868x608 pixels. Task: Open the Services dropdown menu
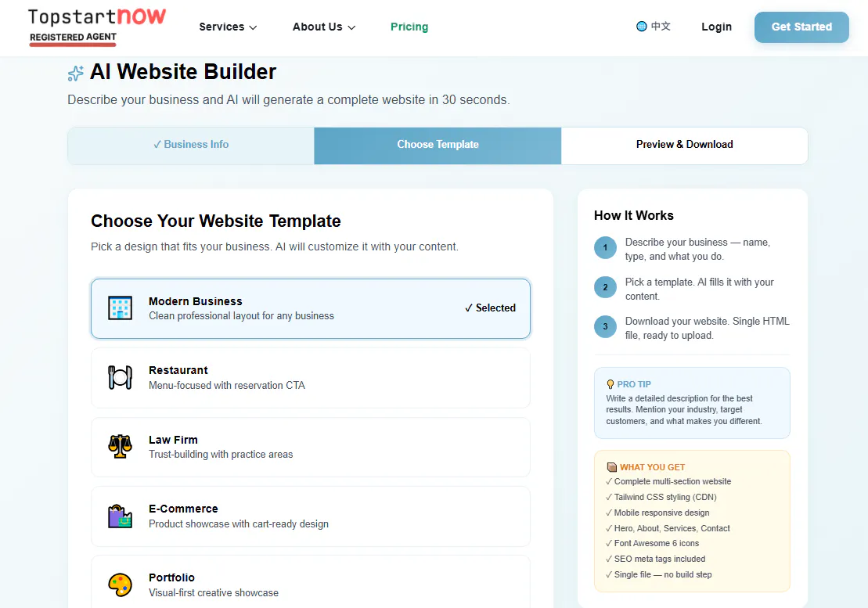[228, 27]
